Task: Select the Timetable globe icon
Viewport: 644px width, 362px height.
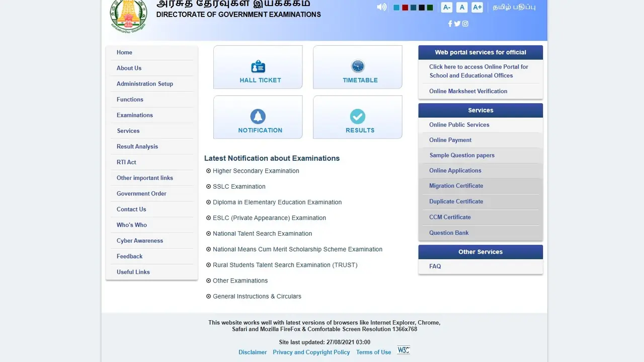Action: tap(357, 66)
